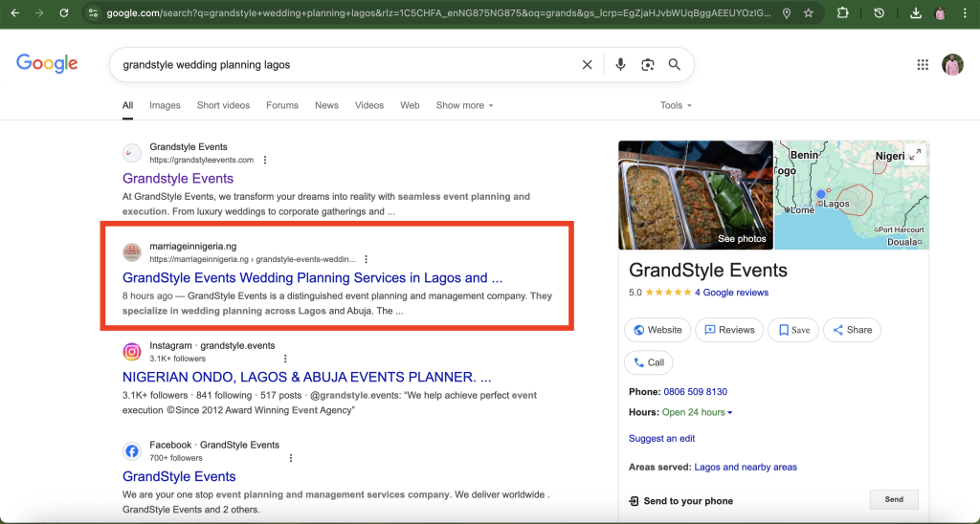Click Suggest an edit
This screenshot has height=524, width=980.
pos(662,439)
